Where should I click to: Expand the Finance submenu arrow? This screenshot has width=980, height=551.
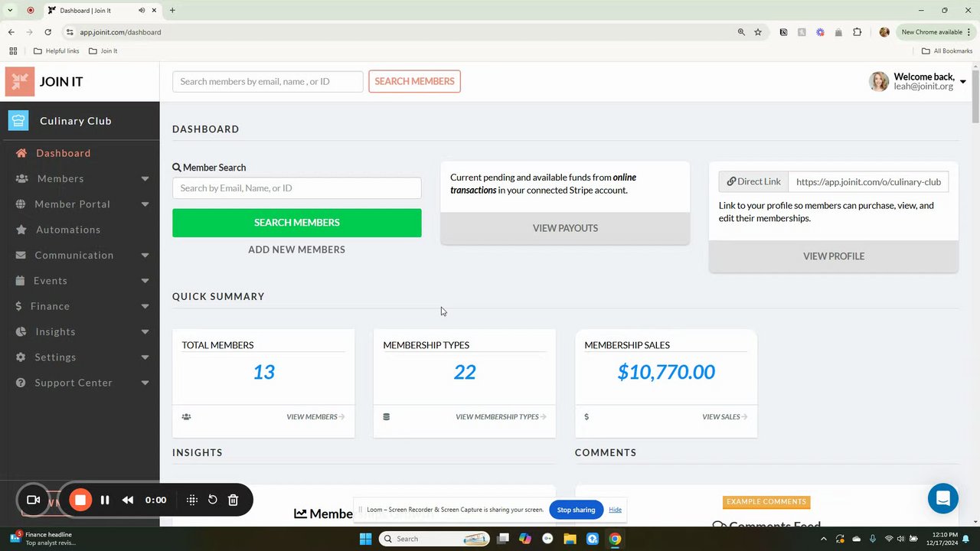coord(145,306)
